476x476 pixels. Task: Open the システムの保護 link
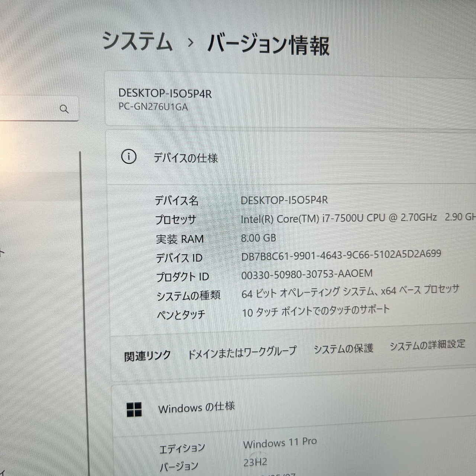pos(343,348)
